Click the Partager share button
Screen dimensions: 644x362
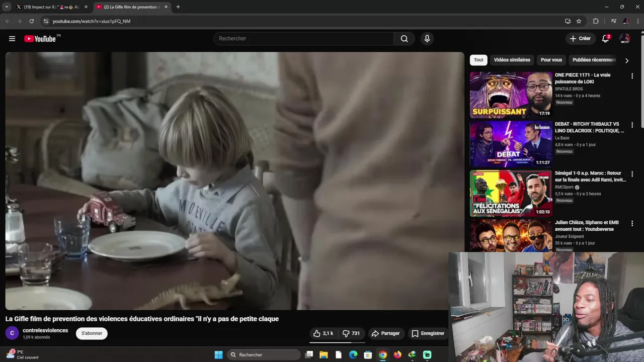(385, 333)
